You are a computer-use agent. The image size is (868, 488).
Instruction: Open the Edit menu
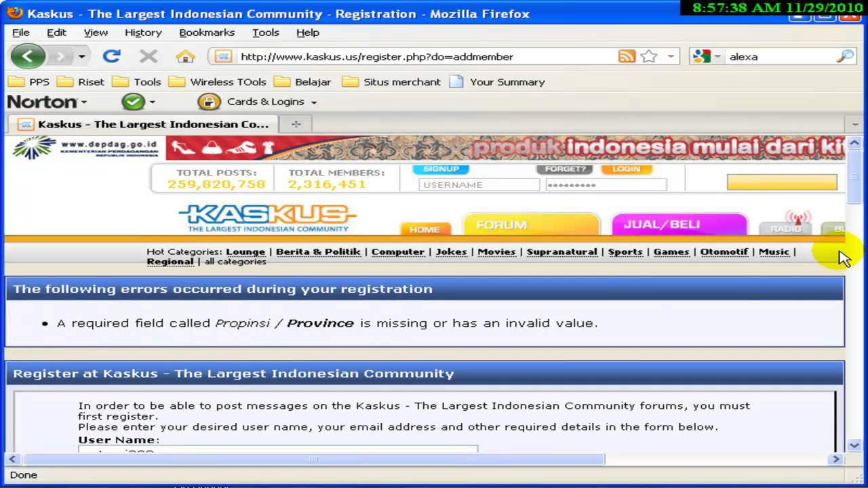click(x=56, y=33)
